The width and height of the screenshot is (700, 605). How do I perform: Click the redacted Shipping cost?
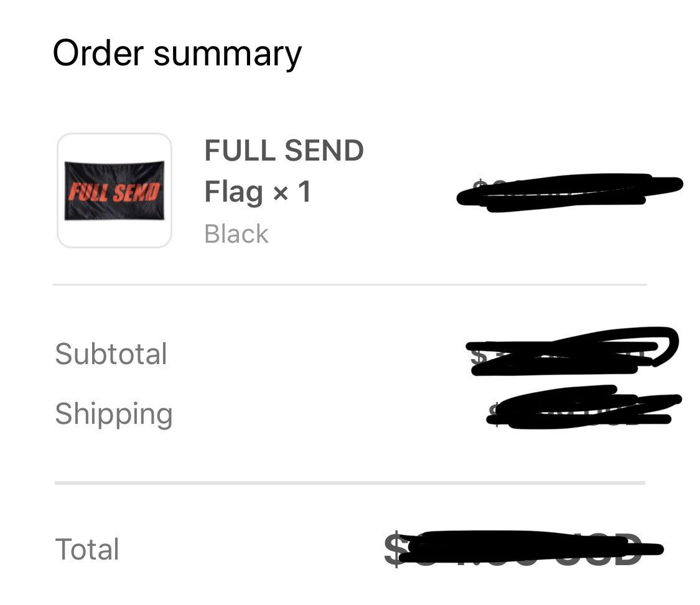point(579,411)
